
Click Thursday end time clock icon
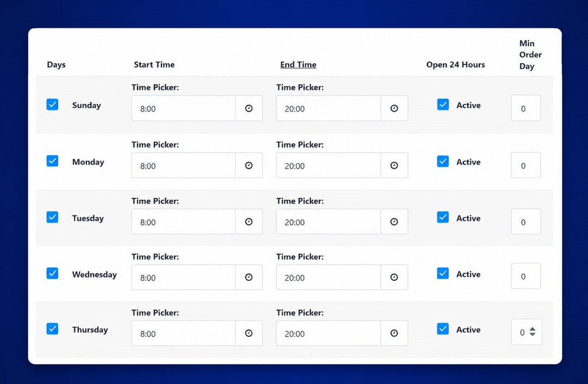pos(394,333)
